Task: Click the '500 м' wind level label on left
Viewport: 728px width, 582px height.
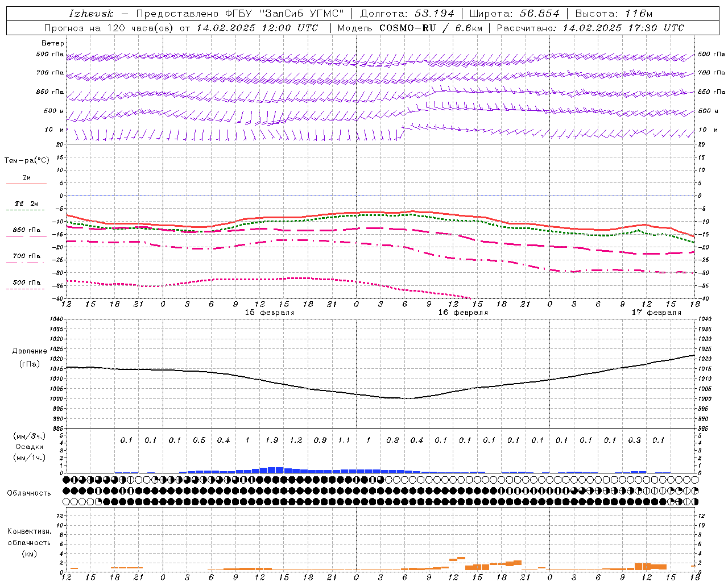Action: [54, 111]
